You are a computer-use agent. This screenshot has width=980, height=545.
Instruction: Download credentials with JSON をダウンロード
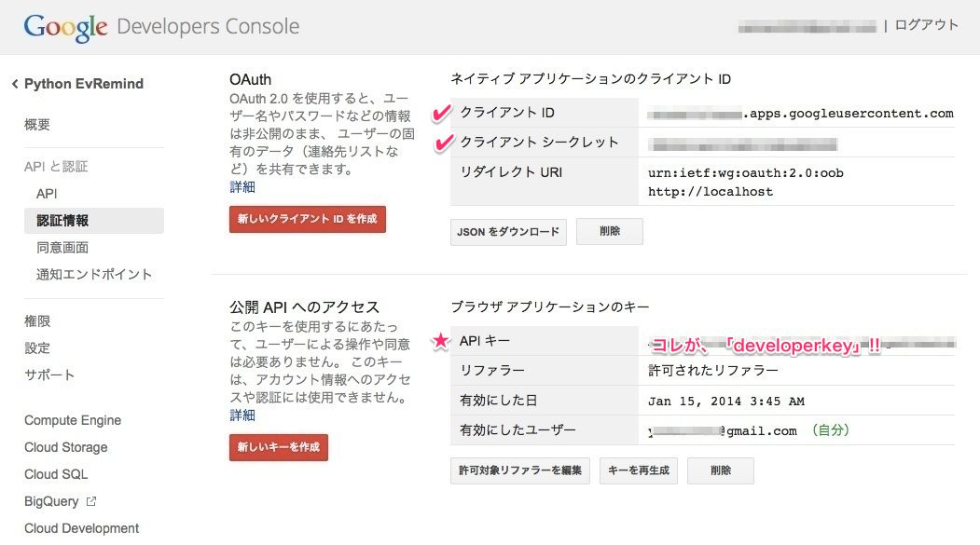507,232
